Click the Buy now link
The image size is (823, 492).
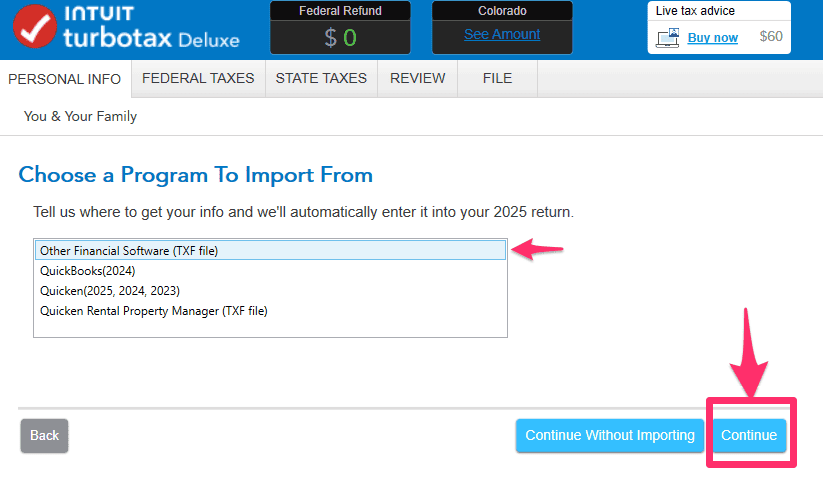pyautogui.click(x=713, y=38)
